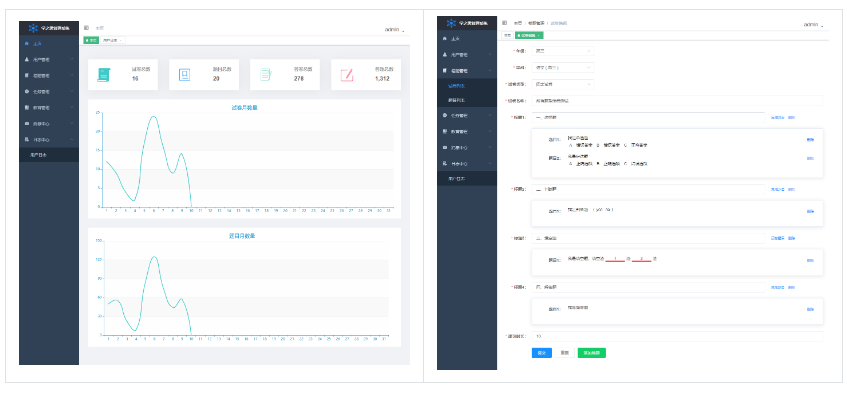Click the green add title button
The height and width of the screenshot is (395, 847).
[x=592, y=353]
